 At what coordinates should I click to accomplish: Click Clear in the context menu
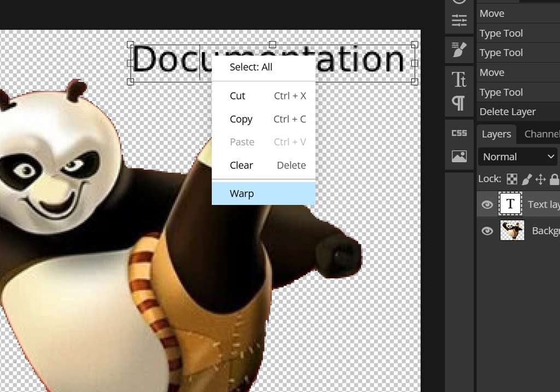[x=264, y=165]
